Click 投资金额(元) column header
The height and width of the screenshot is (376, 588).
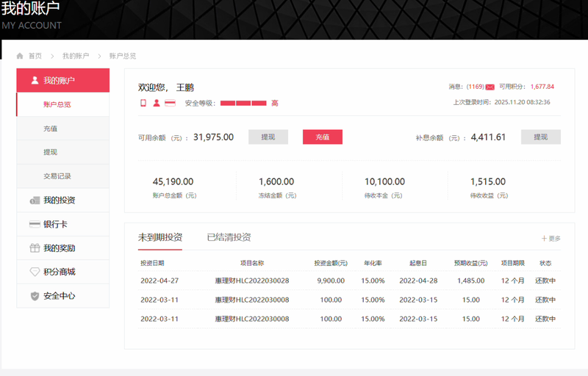click(331, 263)
